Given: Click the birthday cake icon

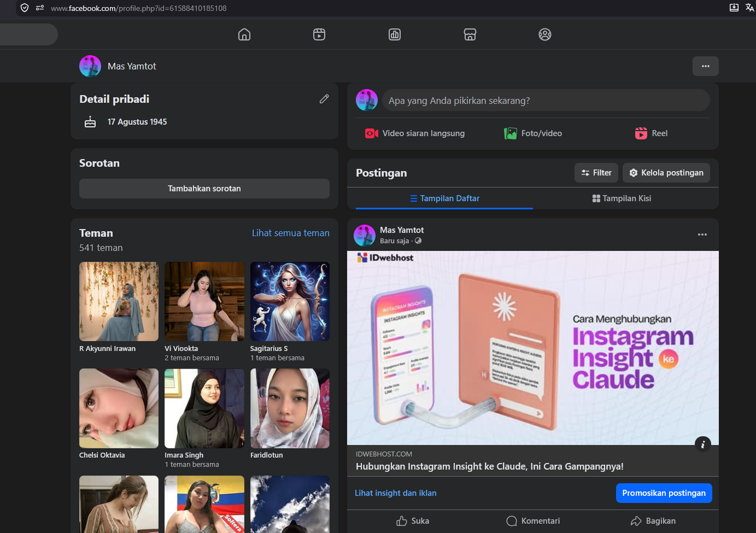Looking at the screenshot, I should 90,122.
